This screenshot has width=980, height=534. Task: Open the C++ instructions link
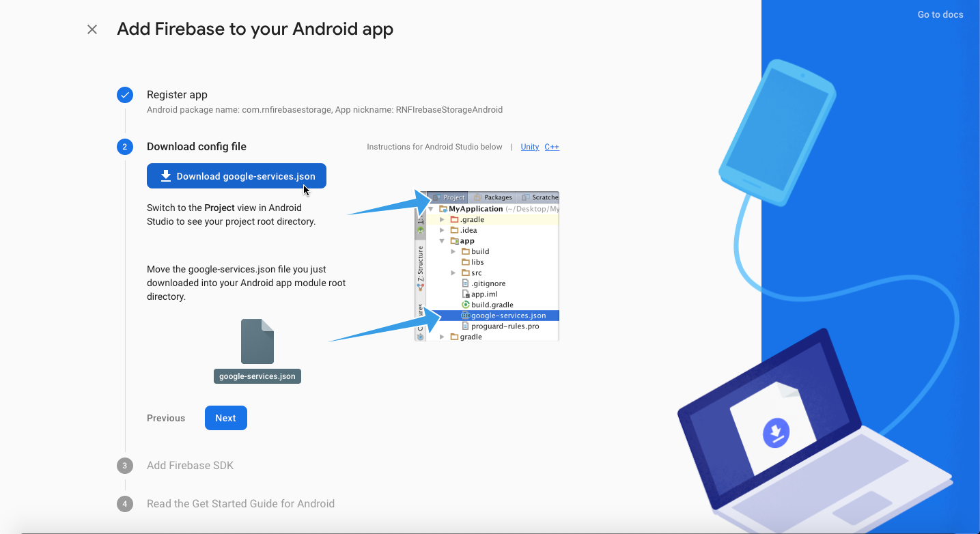click(x=552, y=147)
